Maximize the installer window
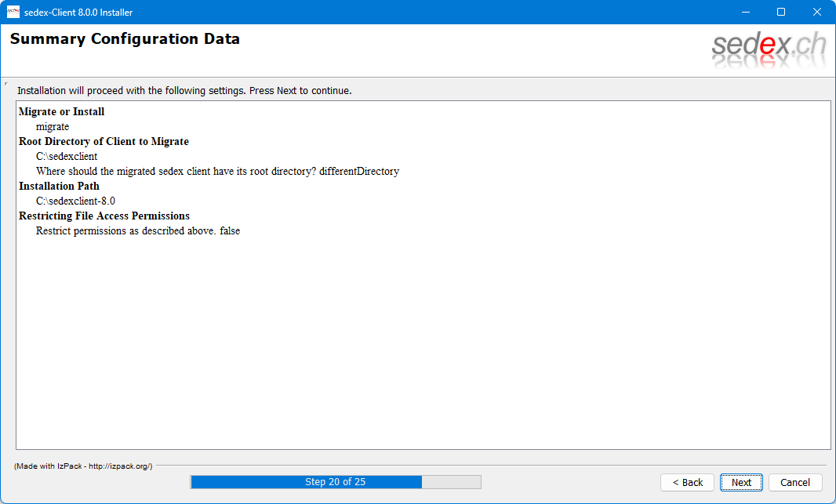Screen dimensions: 836x504 tap(781, 12)
